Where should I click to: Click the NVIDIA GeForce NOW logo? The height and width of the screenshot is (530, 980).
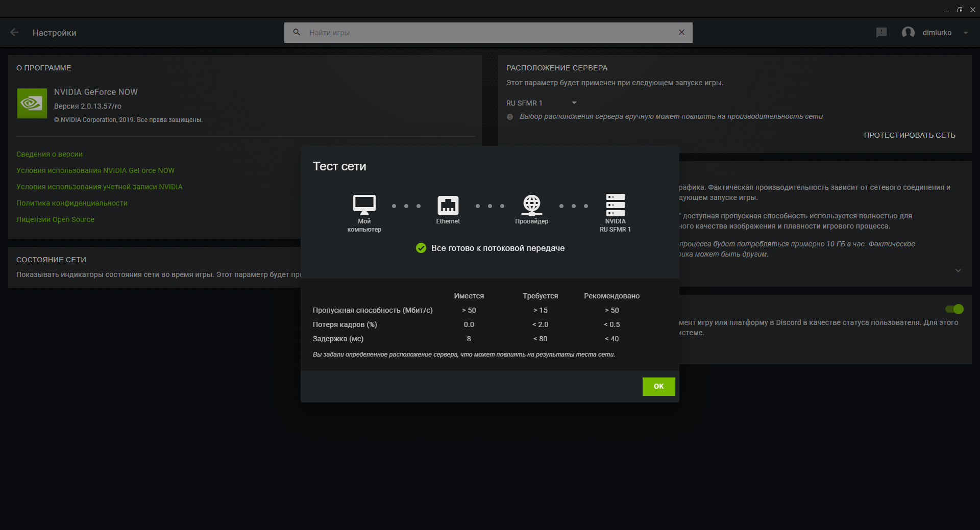[x=32, y=104]
